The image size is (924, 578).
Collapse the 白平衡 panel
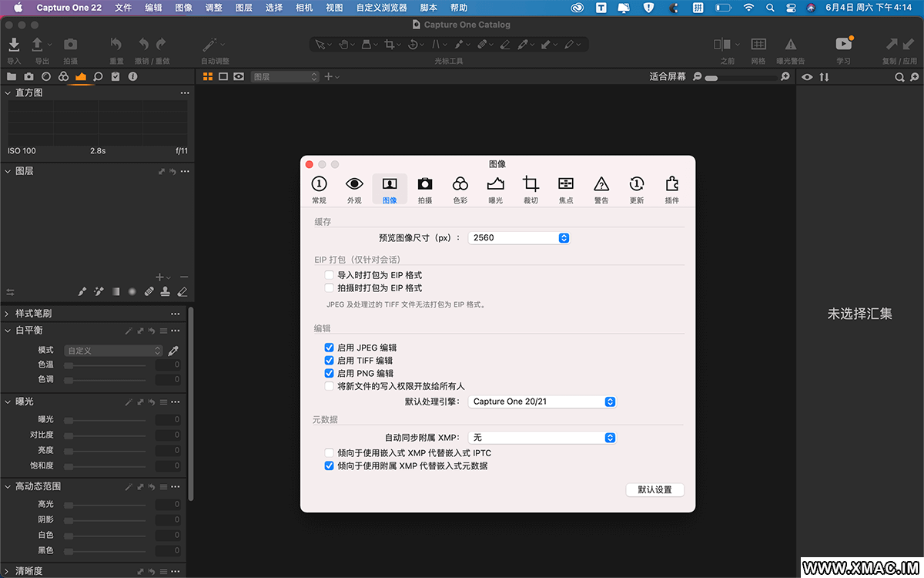click(x=7, y=331)
